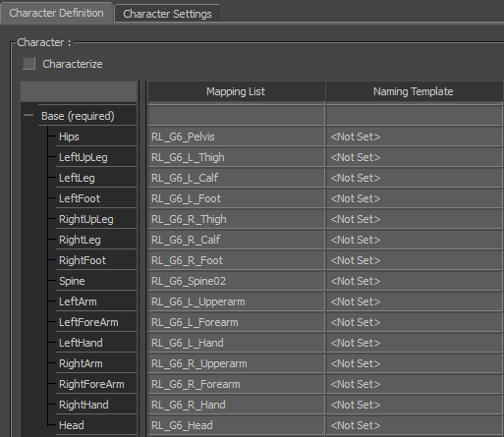Click the RL_G6_Spine02 mapping cell
504x437 pixels.
pyautogui.click(x=236, y=281)
